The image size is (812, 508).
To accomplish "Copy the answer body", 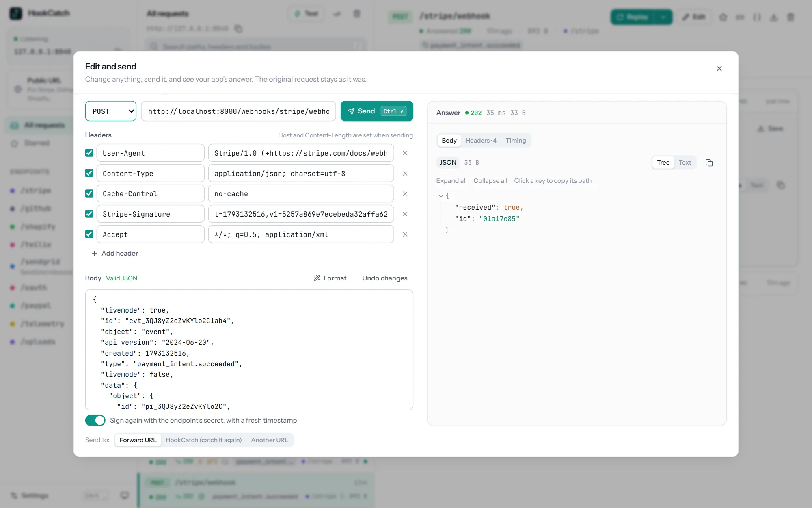I will [709, 163].
